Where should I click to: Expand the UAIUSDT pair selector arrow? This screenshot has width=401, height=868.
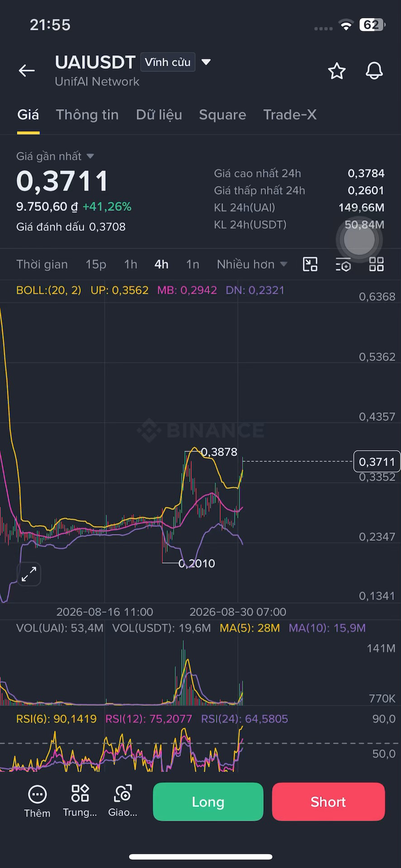206,62
